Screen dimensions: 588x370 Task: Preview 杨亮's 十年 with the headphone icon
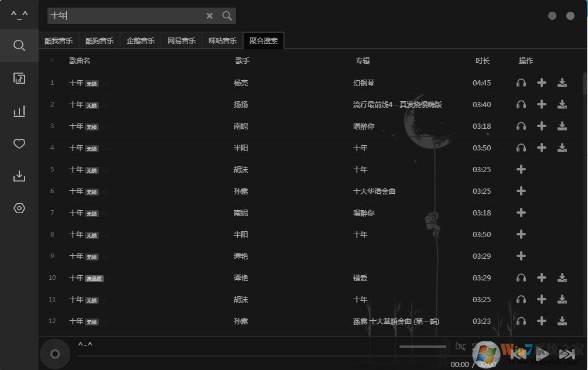[x=521, y=83]
